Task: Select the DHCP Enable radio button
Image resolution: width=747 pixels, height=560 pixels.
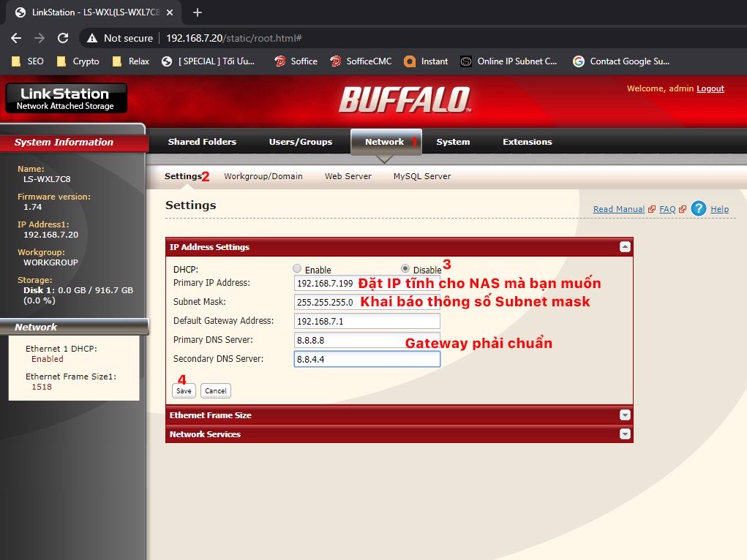Action: [x=297, y=268]
